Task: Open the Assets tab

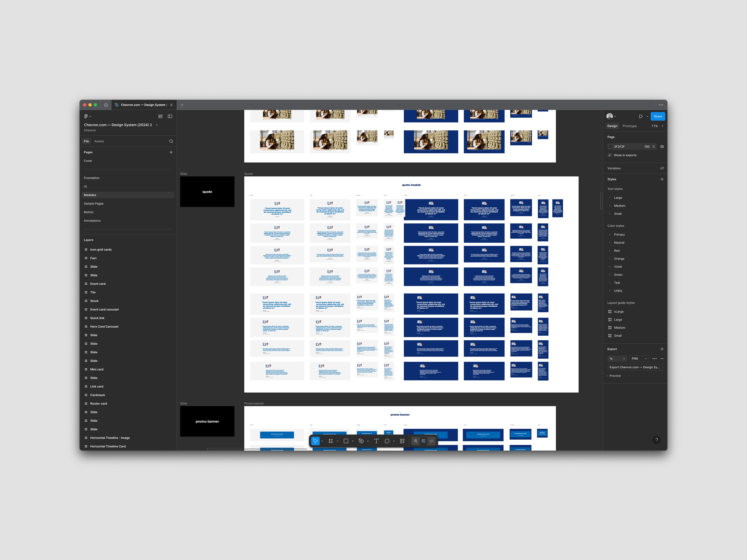Action: [99, 141]
